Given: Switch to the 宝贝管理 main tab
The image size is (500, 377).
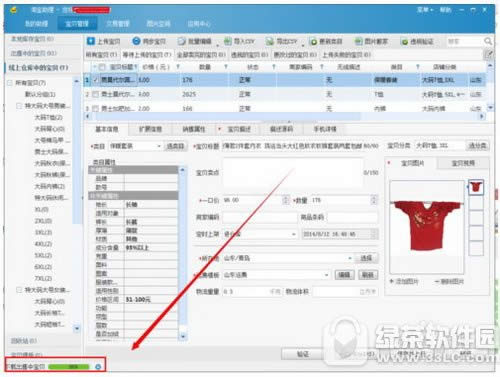Looking at the screenshot, I should coord(77,24).
